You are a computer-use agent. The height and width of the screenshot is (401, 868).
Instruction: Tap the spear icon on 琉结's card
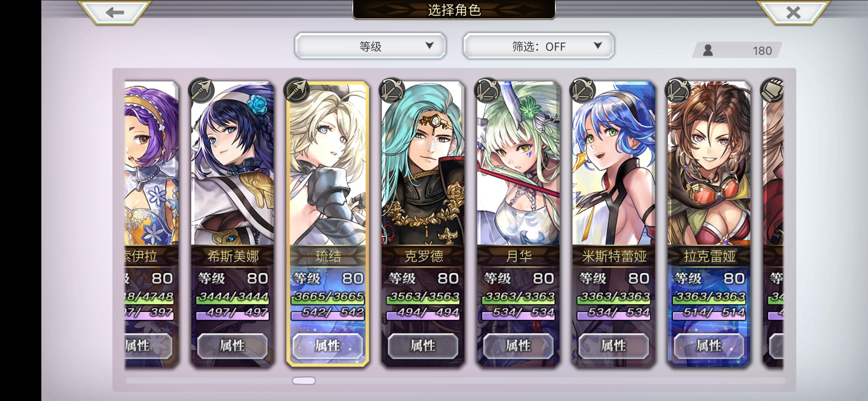297,90
